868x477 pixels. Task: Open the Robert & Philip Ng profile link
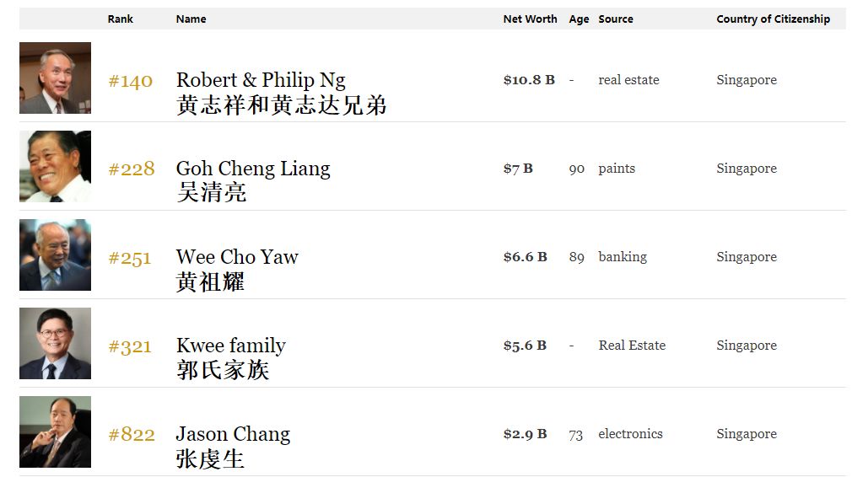[261, 80]
